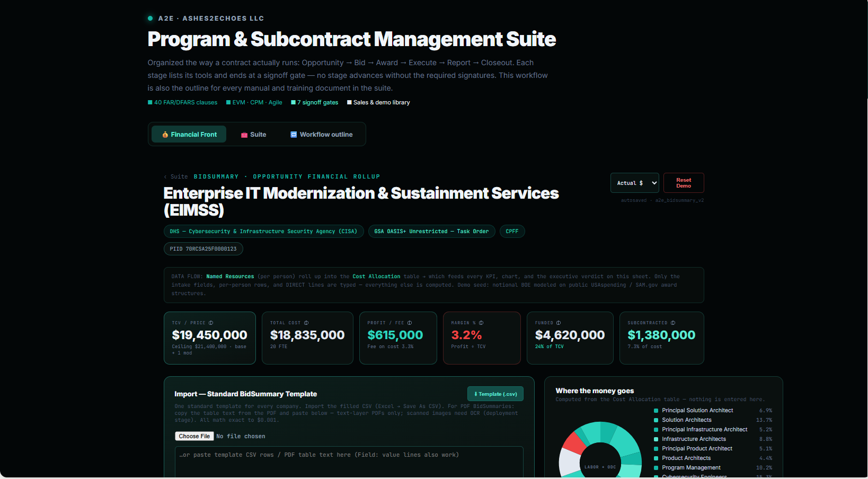Click the TCV / Price info icon
868x479 pixels.
211,323
